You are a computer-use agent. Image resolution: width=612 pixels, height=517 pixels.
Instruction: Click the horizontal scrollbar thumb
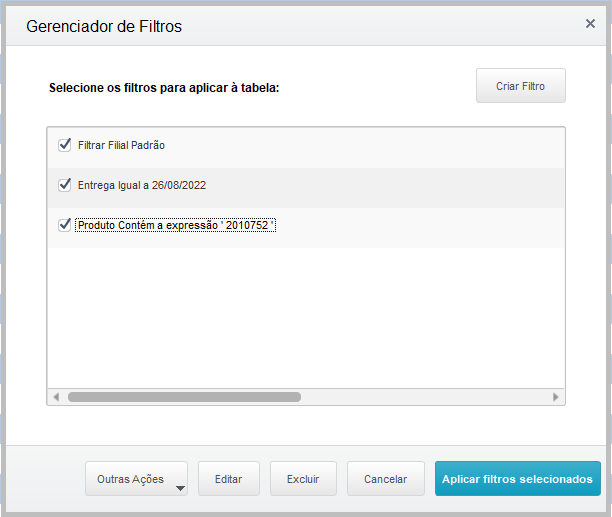184,397
